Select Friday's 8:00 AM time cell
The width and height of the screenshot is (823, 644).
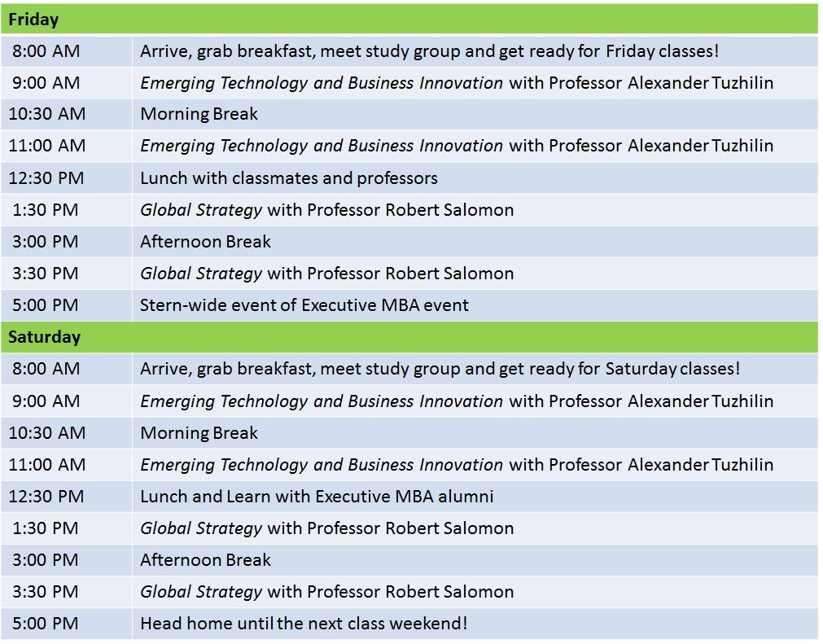(46, 51)
